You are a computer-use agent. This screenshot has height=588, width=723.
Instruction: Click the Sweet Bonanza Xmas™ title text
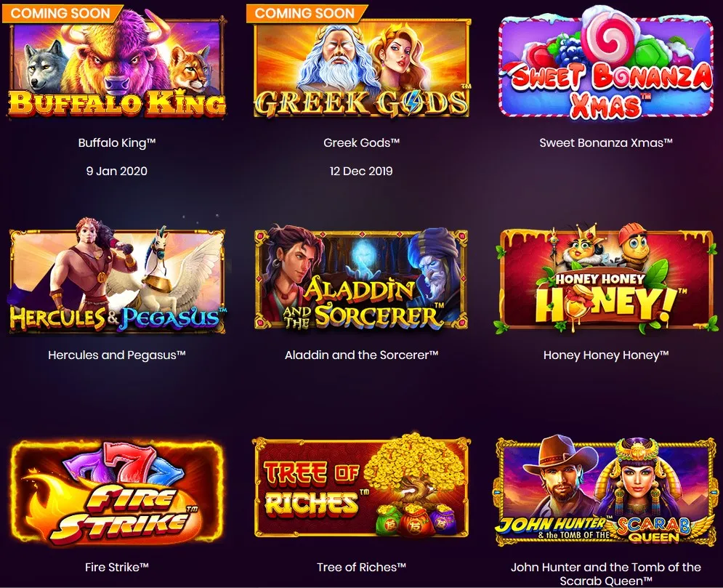[606, 142]
